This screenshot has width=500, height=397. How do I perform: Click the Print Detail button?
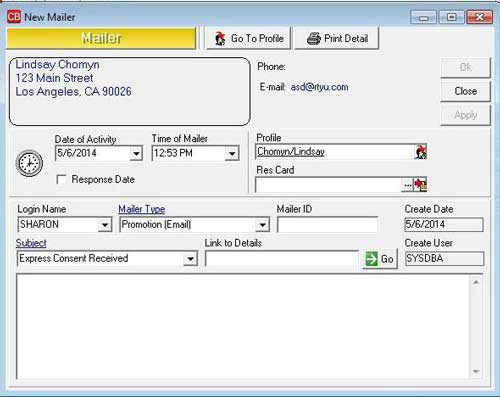click(x=337, y=38)
